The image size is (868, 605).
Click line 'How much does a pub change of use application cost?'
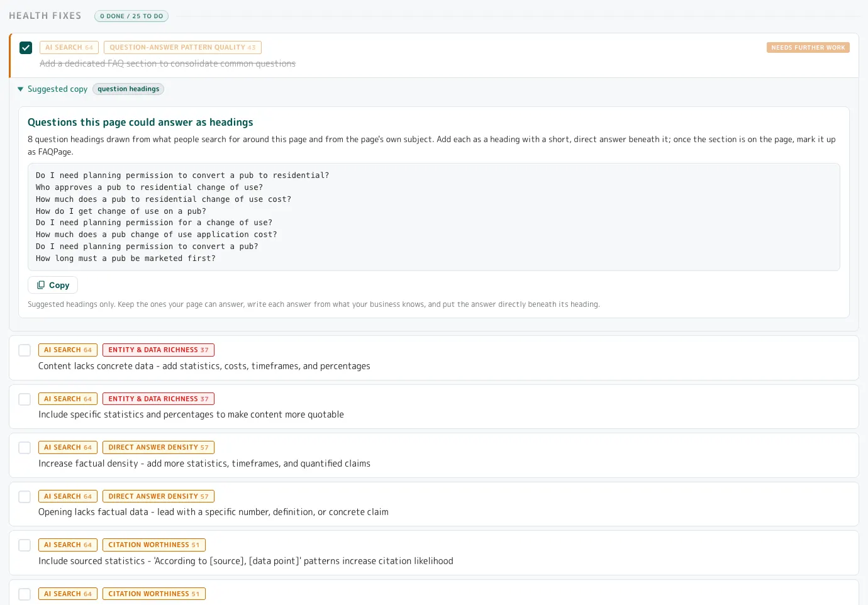coord(156,235)
